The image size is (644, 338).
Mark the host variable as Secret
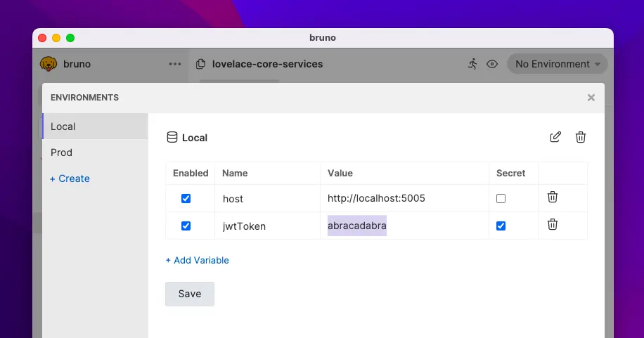pos(501,198)
